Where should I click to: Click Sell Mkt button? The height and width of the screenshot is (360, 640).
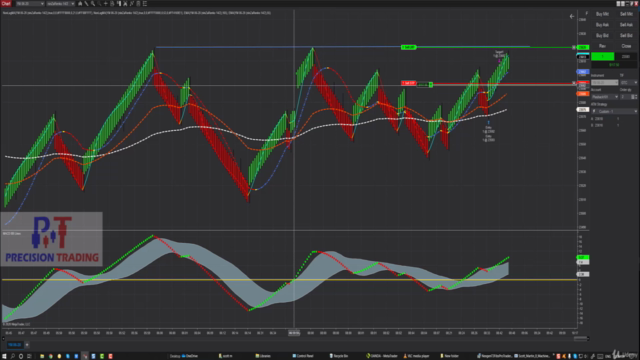(626, 14)
